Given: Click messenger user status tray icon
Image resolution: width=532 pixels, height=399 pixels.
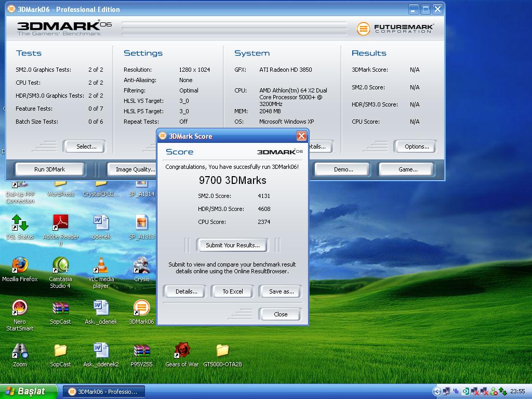Looking at the screenshot, I should coord(494,391).
